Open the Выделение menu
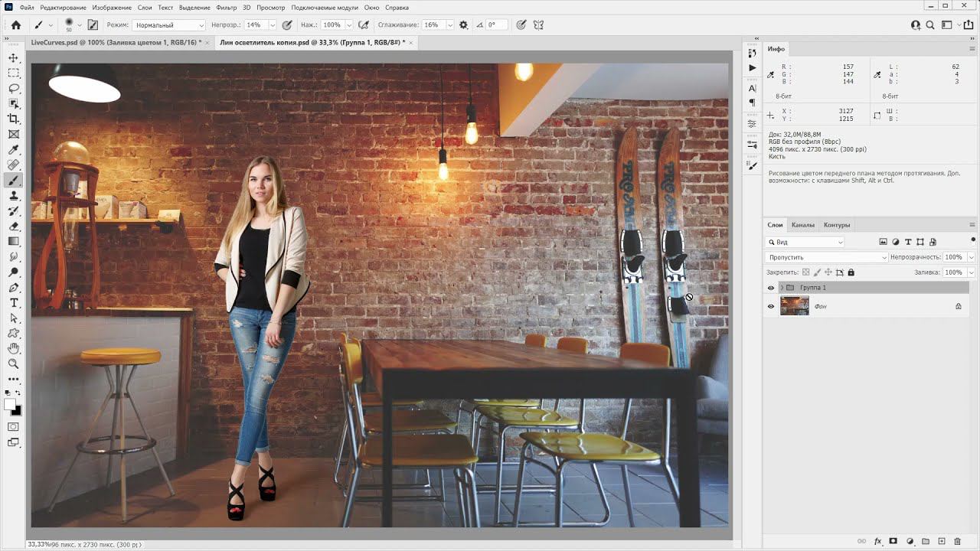The width and height of the screenshot is (980, 551). (194, 7)
